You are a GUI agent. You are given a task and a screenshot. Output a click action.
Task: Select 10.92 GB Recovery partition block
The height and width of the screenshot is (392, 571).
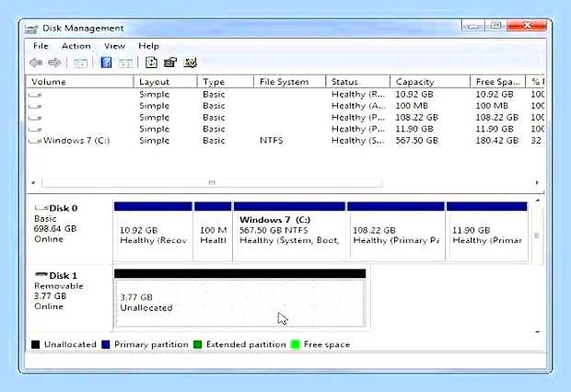[x=153, y=232]
